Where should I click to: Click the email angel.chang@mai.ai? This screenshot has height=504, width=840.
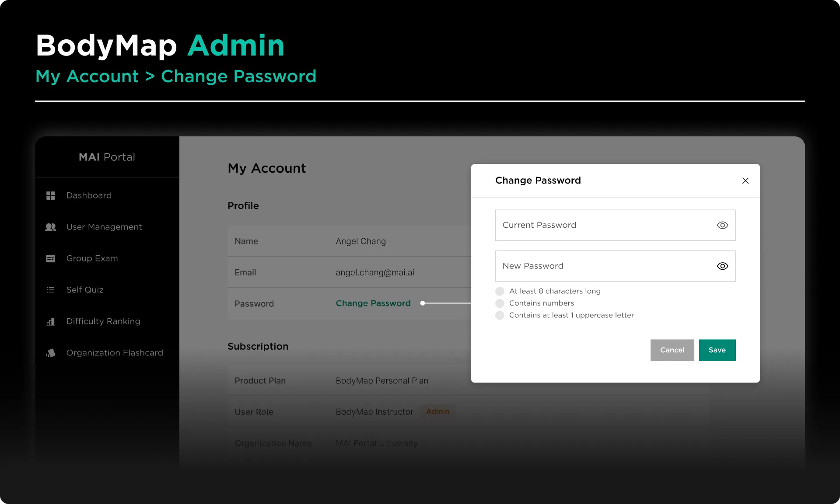pos(375,272)
